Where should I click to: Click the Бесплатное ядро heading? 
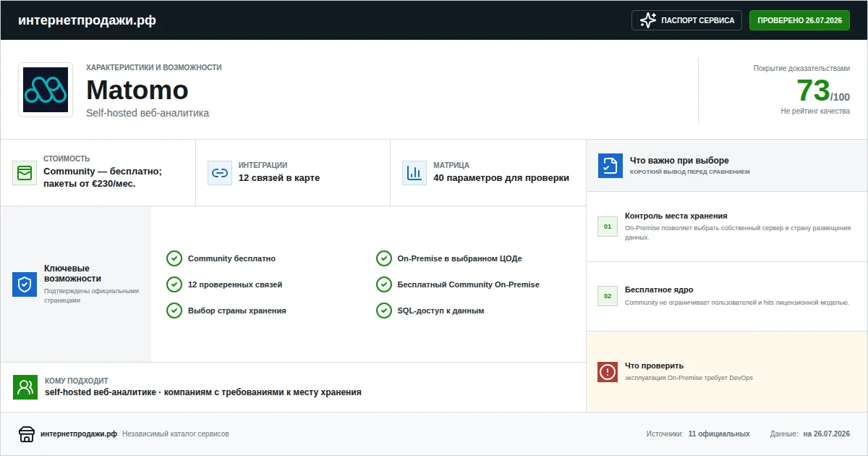click(659, 290)
